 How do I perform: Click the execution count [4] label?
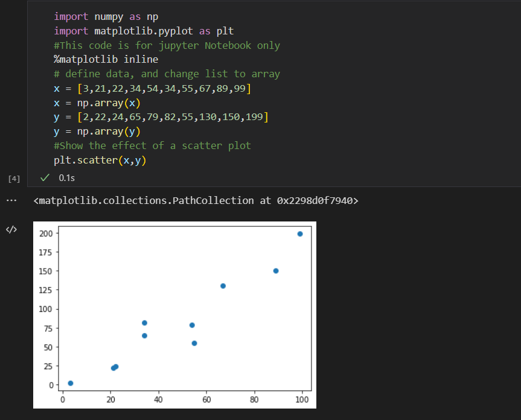[14, 179]
